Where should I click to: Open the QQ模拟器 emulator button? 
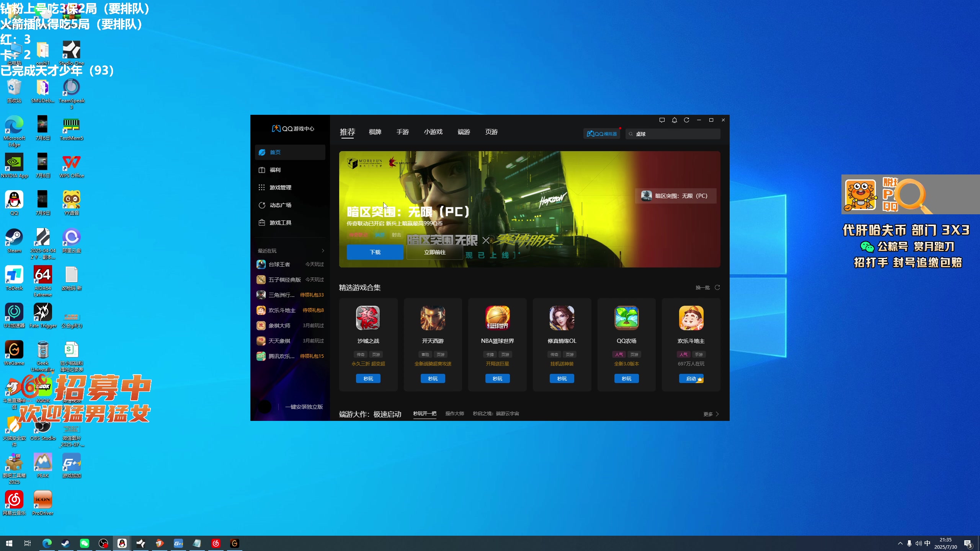click(602, 134)
